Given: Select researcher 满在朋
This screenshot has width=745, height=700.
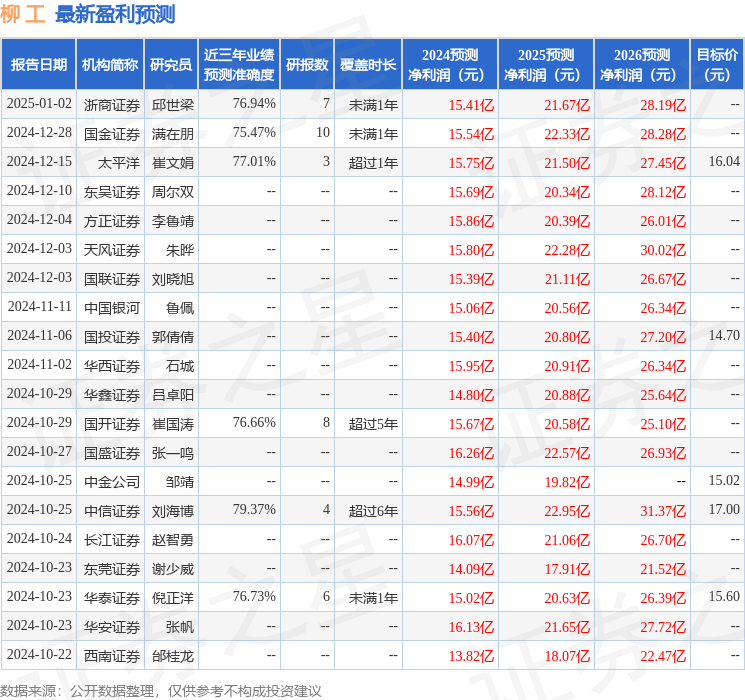Looking at the screenshot, I should point(173,134).
